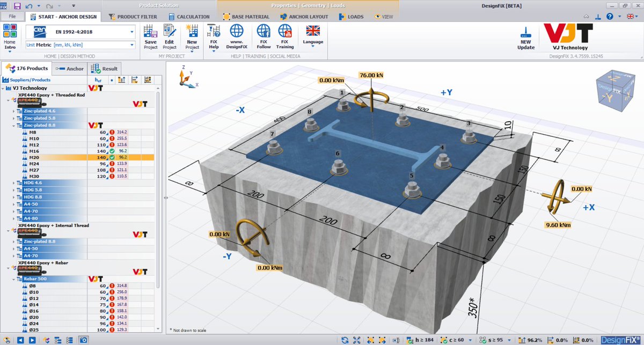Select the 176 Products tab
This screenshot has width=644, height=345.
[x=27, y=69]
